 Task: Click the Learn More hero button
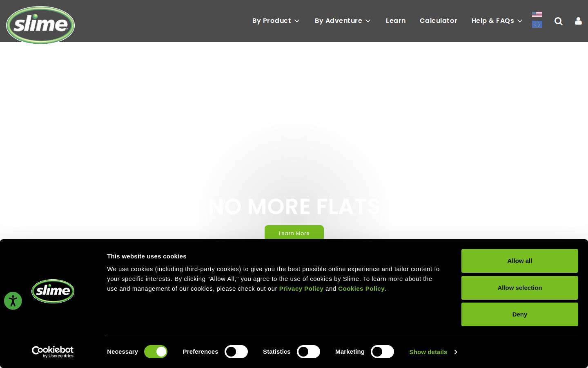[x=294, y=233]
